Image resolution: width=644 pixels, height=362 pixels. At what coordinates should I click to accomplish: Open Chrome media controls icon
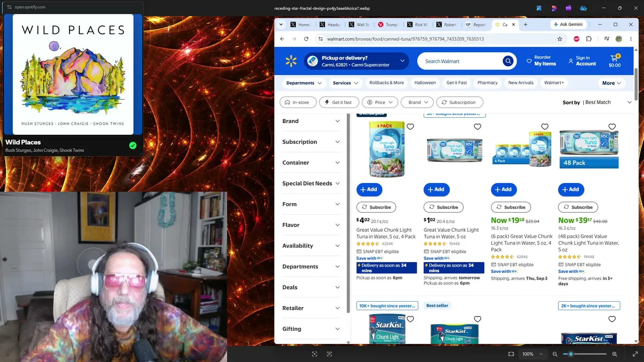pyautogui.click(x=607, y=39)
